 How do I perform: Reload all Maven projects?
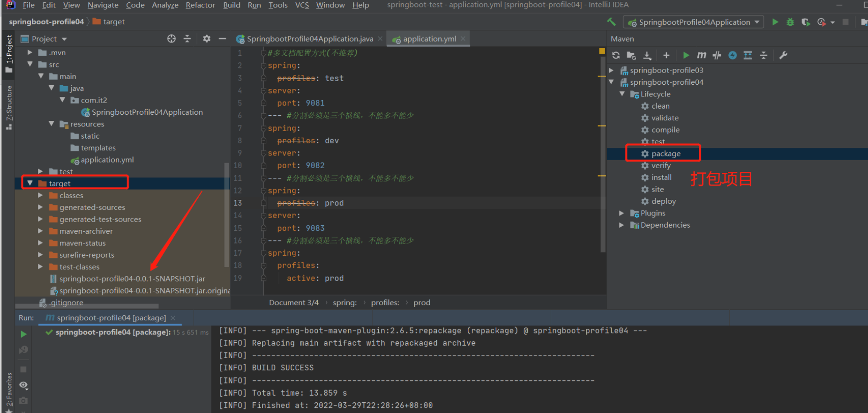click(616, 55)
